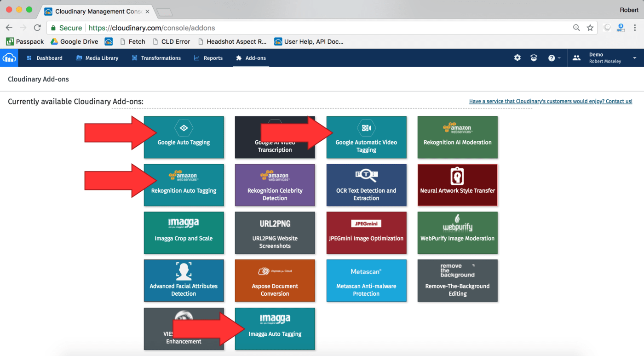Open the Transformations tab
The image size is (644, 356).
(x=156, y=58)
